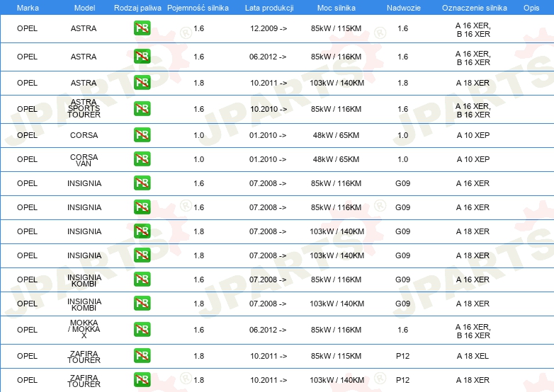Screen dimensions: 554x392
Task: Click fuel type icon in Corsa Van row
Action: pos(142,159)
